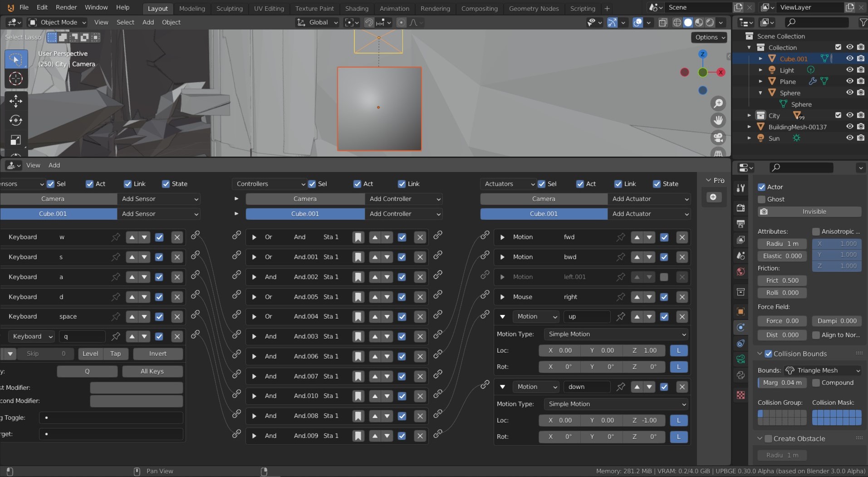
Task: Open the Physics properties tab icon
Action: coord(740,327)
